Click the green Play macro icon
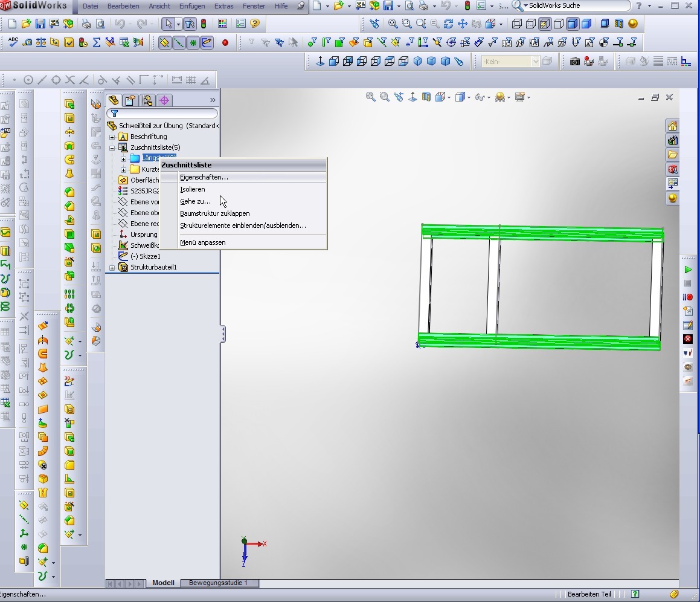Screen dimensions: 700x602 (688, 270)
